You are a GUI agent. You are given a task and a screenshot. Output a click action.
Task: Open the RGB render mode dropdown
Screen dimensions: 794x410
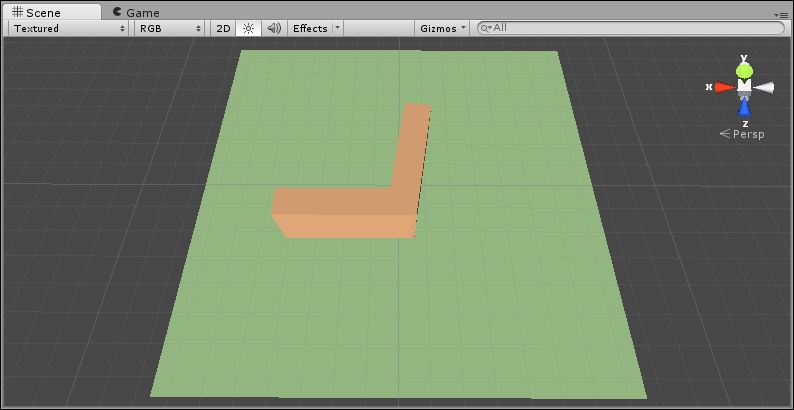(x=171, y=28)
